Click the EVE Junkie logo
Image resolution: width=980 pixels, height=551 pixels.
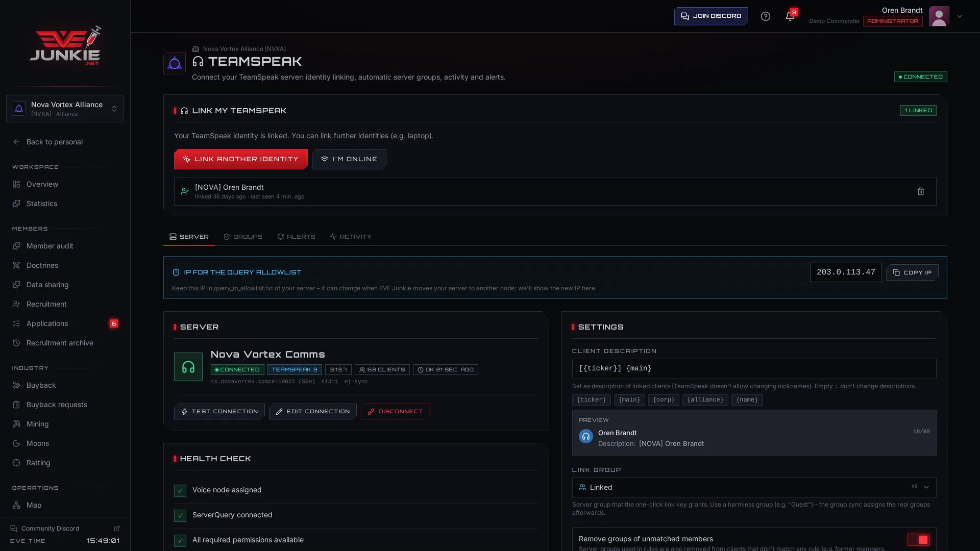tap(65, 45)
